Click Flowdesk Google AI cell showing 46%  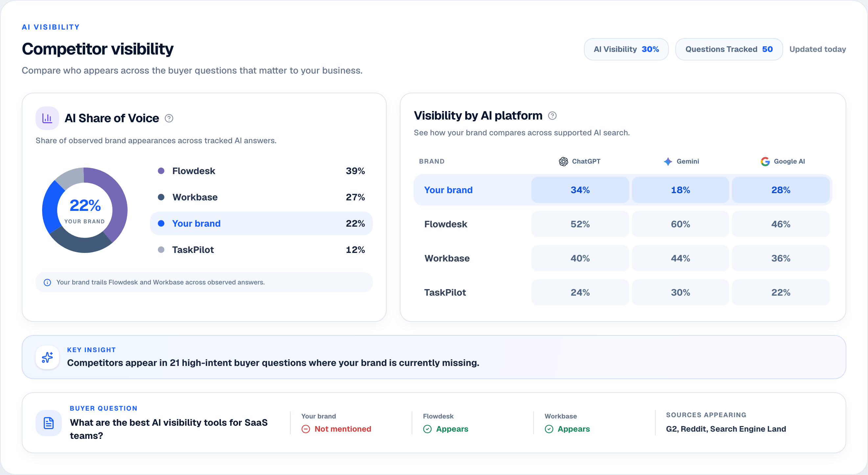pyautogui.click(x=781, y=224)
